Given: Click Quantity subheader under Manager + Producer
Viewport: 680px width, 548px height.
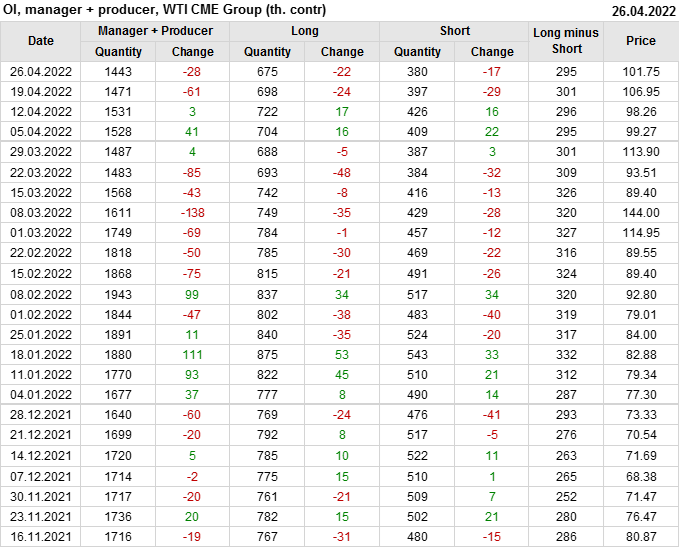Looking at the screenshot, I should tap(118, 52).
